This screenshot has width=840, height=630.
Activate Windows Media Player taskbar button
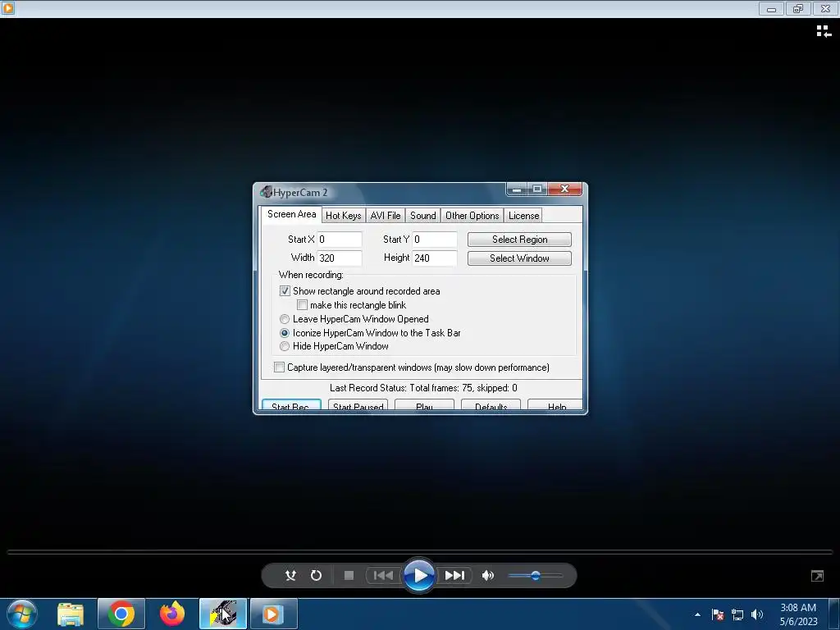tap(274, 614)
